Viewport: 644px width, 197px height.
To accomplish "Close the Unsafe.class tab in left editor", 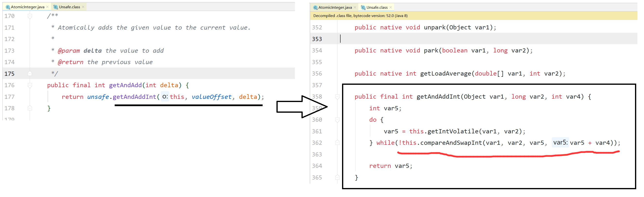I will point(83,7).
